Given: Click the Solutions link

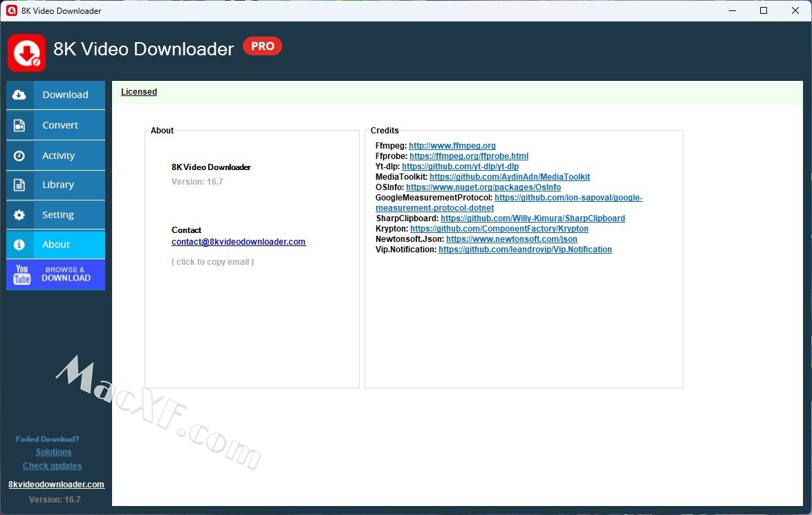Looking at the screenshot, I should coord(53,452).
